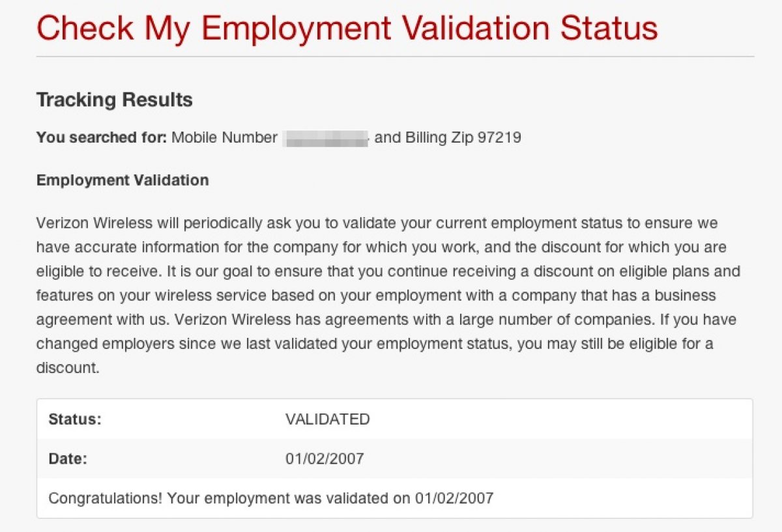Click the word 'discount.' ending the paragraph
Screen dimensions: 782x532
(x=68, y=368)
